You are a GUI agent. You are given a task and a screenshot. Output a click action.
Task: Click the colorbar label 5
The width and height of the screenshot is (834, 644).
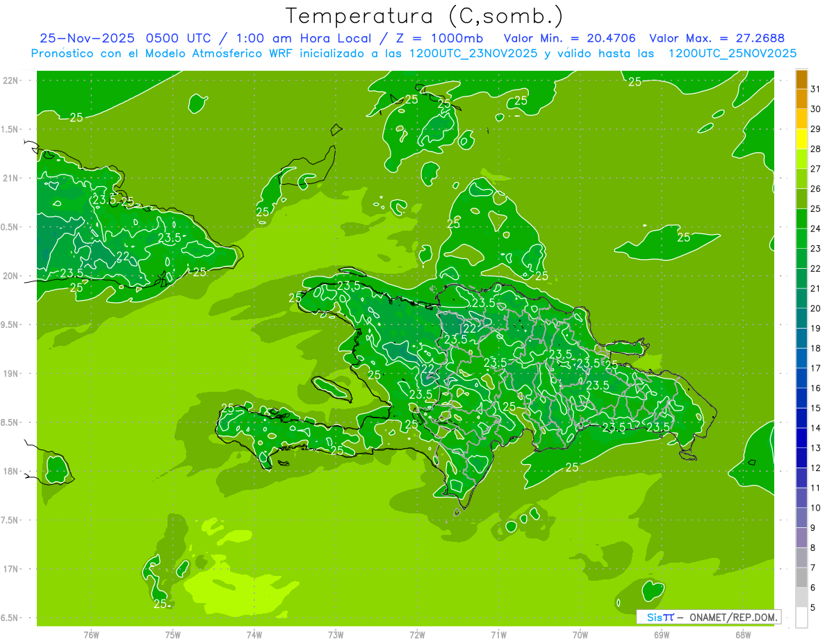click(813, 608)
